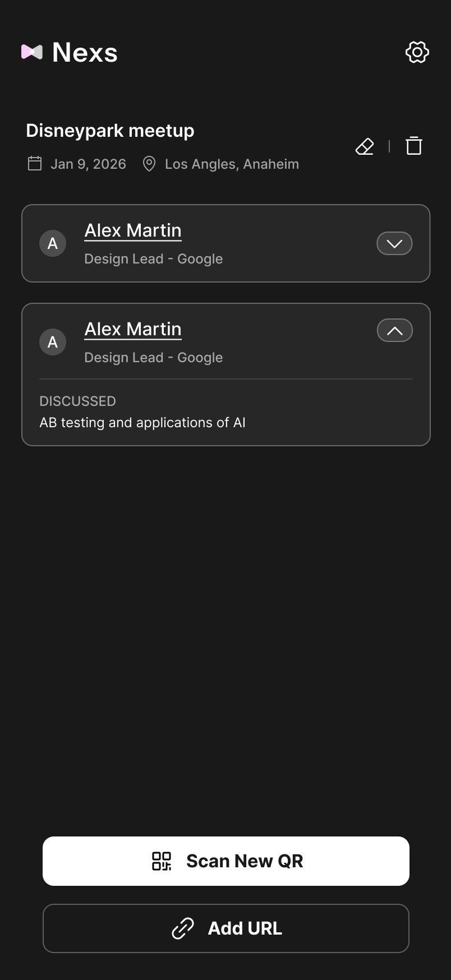This screenshot has width=451, height=980.
Task: Collapse the second Alex Martin contact card
Action: [x=394, y=330]
